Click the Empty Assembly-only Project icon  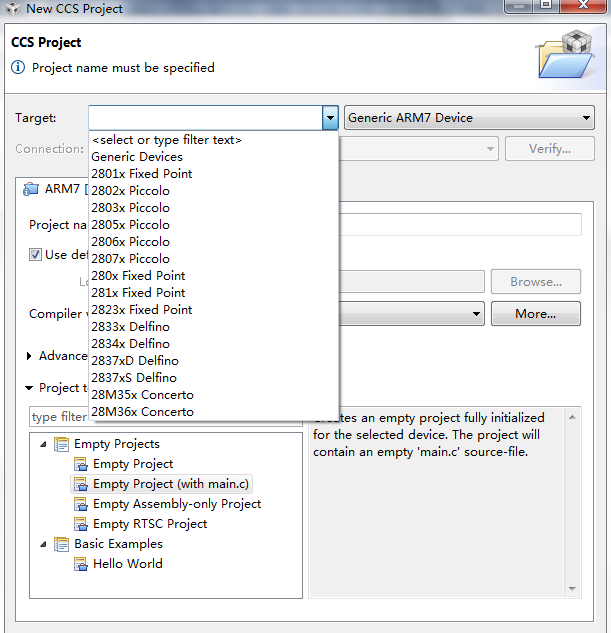tap(81, 504)
